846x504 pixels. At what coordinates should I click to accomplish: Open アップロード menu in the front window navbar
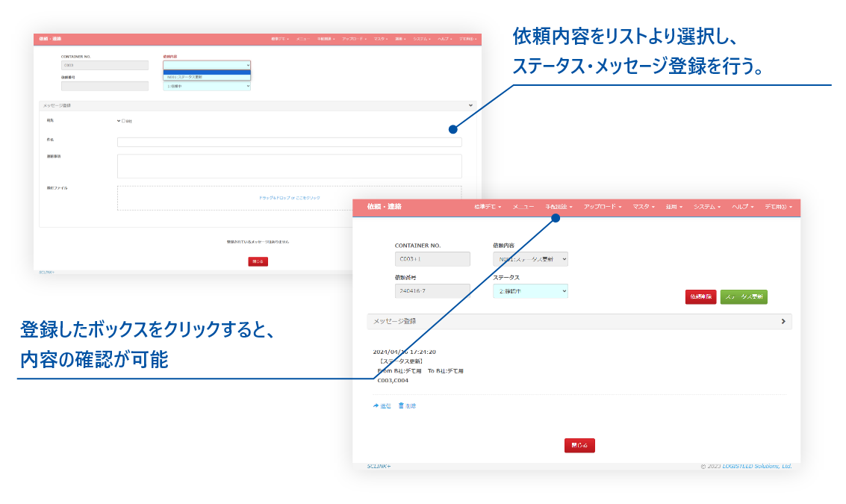click(x=602, y=207)
